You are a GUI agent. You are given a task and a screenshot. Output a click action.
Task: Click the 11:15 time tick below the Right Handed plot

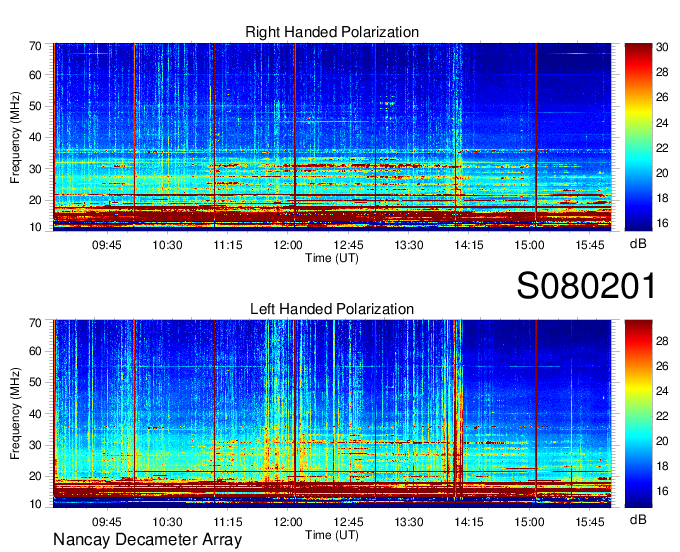[x=228, y=245]
